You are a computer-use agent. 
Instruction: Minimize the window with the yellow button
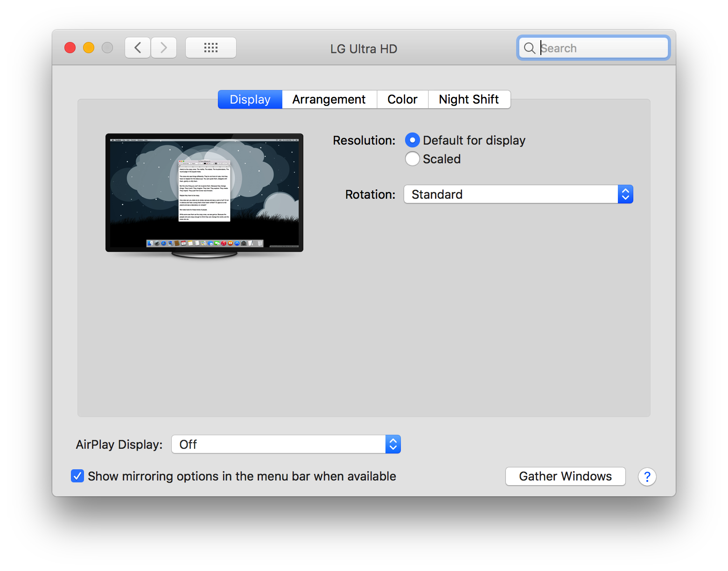[89, 48]
